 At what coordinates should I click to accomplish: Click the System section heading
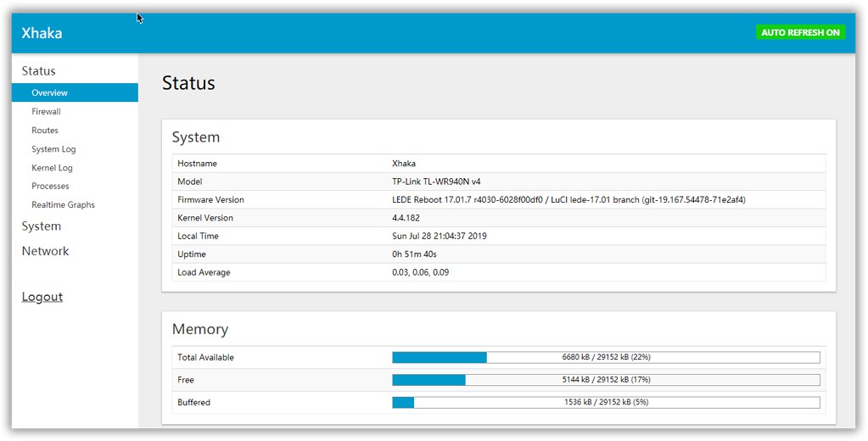195,137
